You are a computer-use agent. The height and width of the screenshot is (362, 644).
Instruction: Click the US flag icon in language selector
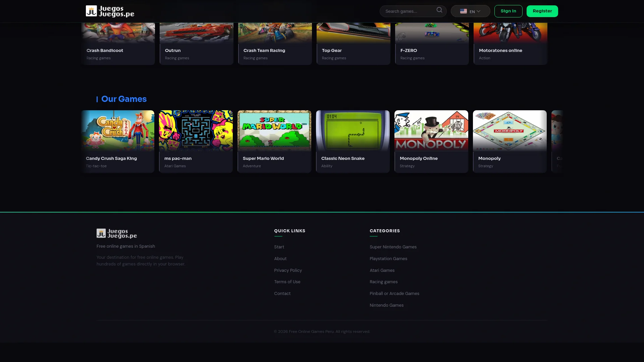[x=463, y=11]
